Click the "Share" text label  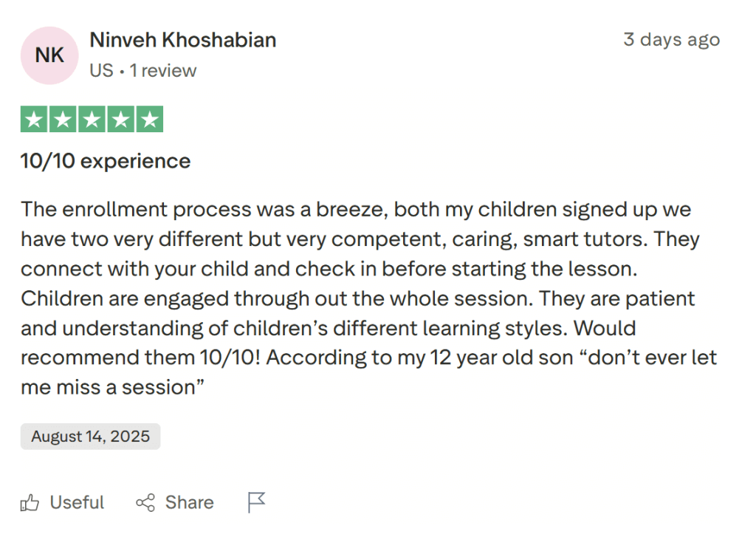(189, 503)
